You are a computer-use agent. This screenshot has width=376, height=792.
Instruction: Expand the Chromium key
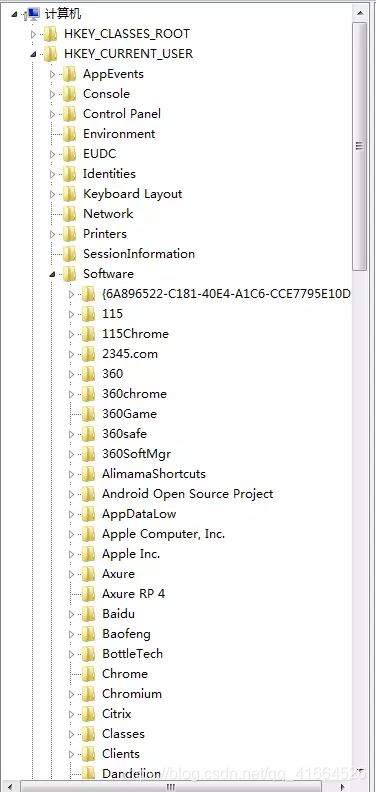pyautogui.click(x=71, y=694)
